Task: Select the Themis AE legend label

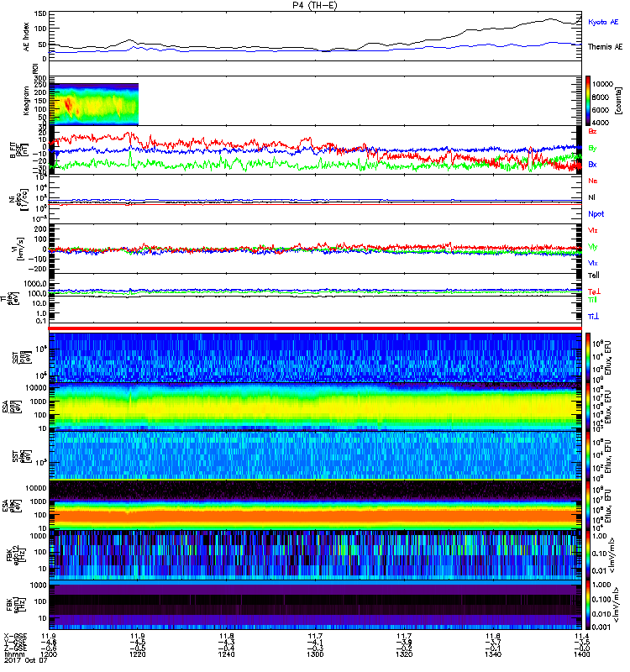Action: coord(605,47)
